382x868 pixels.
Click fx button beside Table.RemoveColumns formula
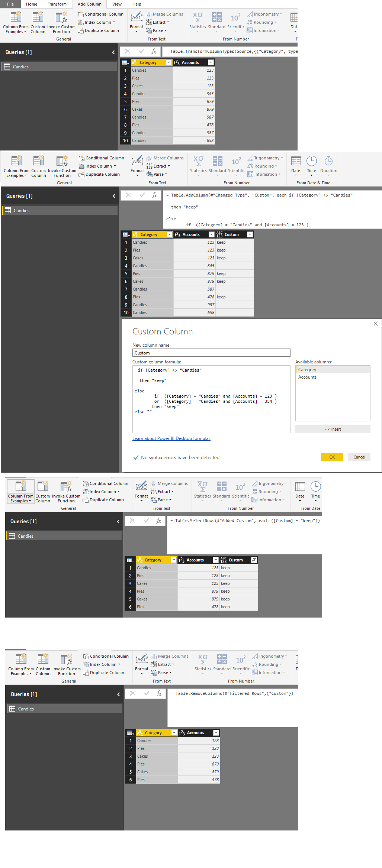[159, 693]
